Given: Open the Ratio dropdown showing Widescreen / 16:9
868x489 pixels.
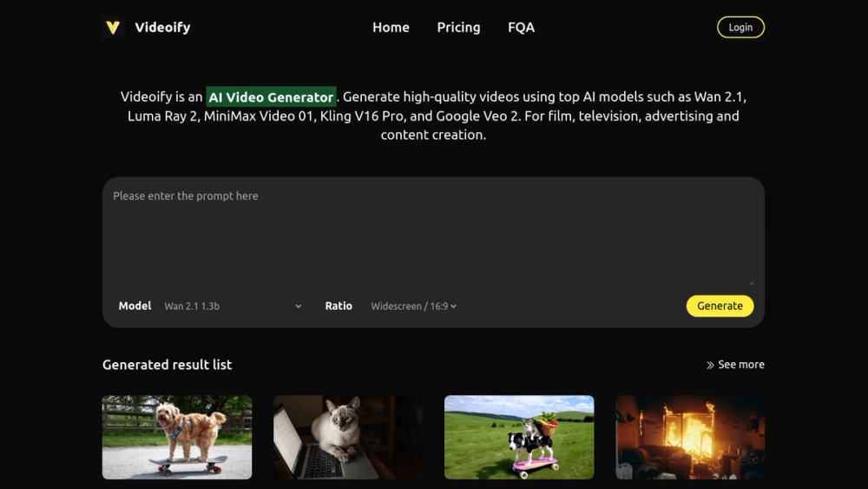Looking at the screenshot, I should coord(413,307).
